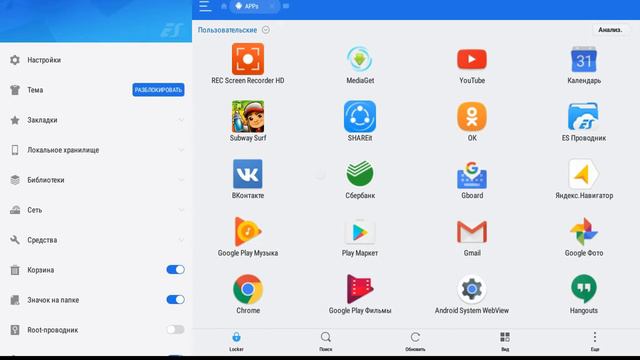640x360 pixels.
Task: Tap the Поиск search button
Action: (326, 341)
